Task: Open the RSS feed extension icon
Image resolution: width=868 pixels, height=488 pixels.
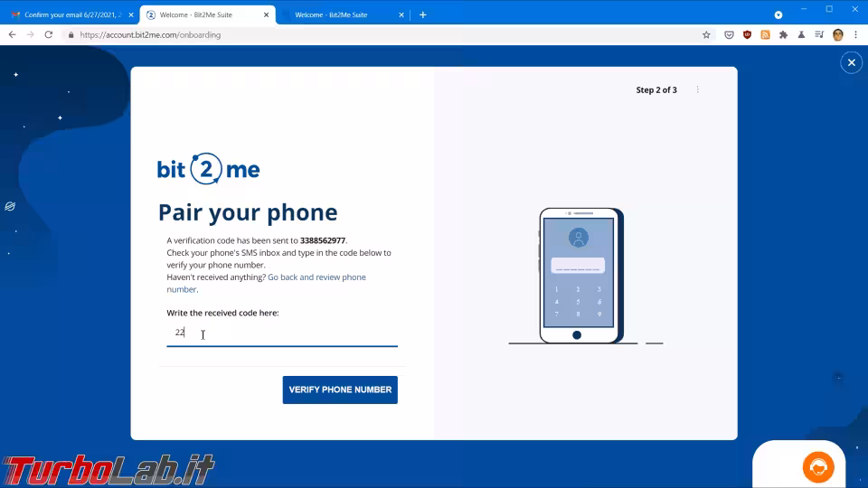Action: (766, 35)
